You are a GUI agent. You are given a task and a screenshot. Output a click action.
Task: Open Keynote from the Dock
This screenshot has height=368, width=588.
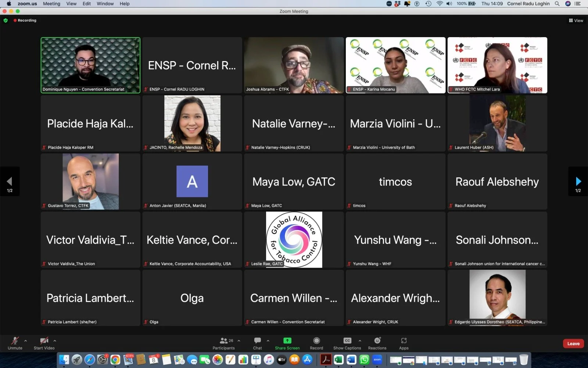pyautogui.click(x=256, y=360)
